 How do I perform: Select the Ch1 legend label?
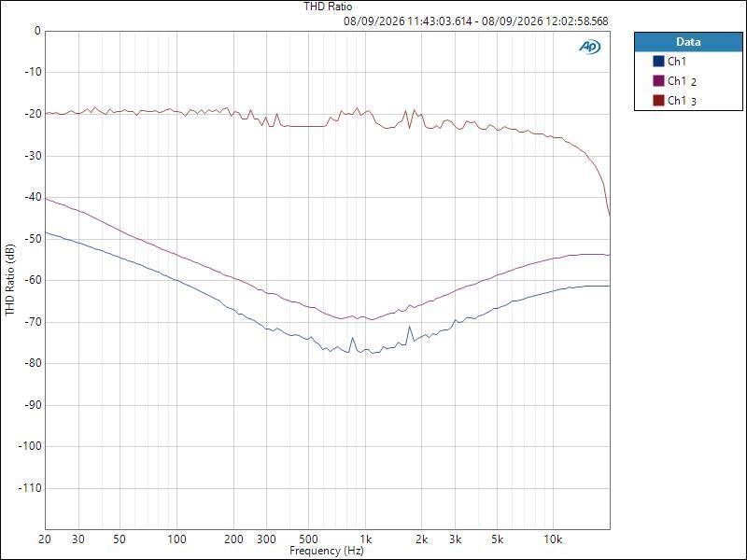tap(676, 61)
